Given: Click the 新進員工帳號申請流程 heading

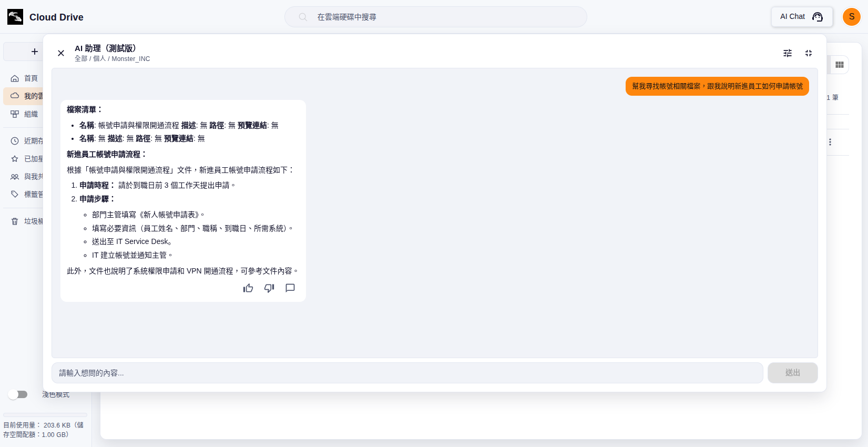Looking at the screenshot, I should (x=106, y=154).
